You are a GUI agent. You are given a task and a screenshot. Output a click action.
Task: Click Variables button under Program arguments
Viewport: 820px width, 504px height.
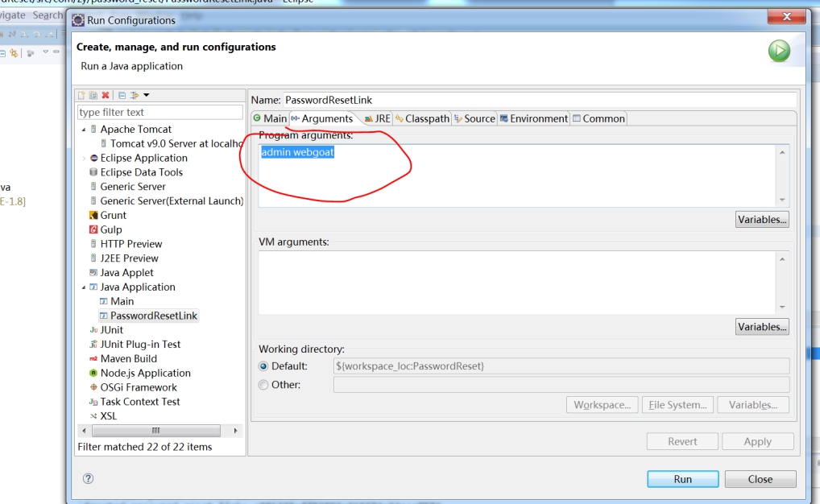coord(762,220)
